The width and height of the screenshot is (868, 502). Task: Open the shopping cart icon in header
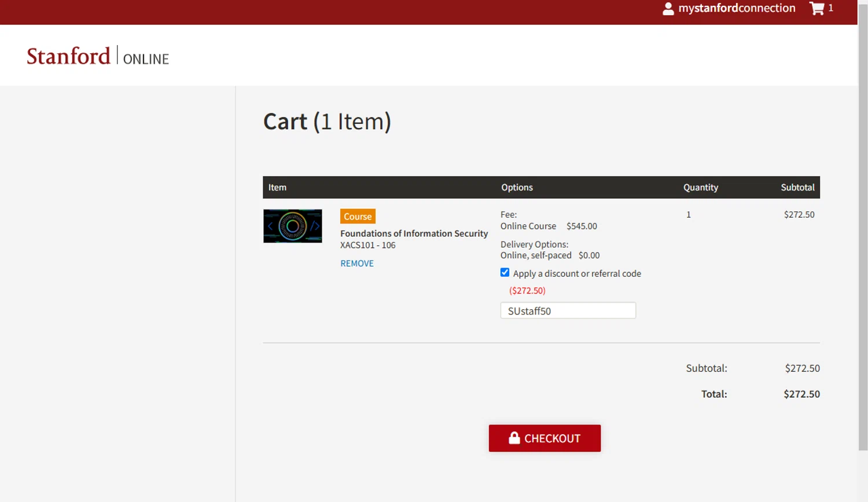click(x=816, y=8)
